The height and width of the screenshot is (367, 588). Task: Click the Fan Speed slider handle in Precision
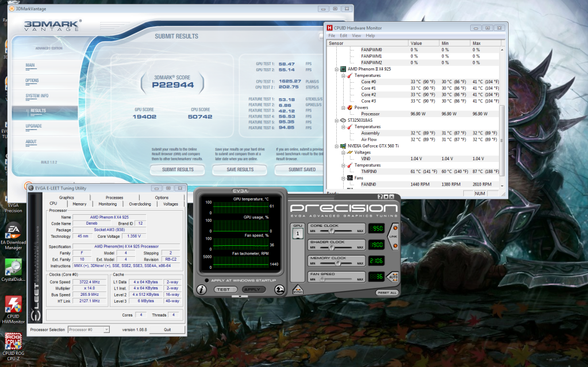tap(322, 279)
